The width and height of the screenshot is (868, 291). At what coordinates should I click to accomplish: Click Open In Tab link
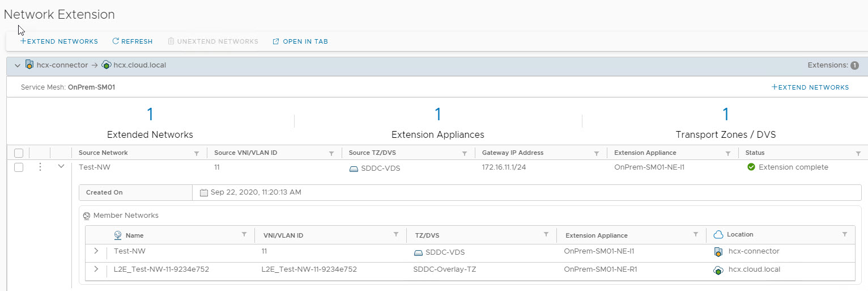tap(300, 41)
